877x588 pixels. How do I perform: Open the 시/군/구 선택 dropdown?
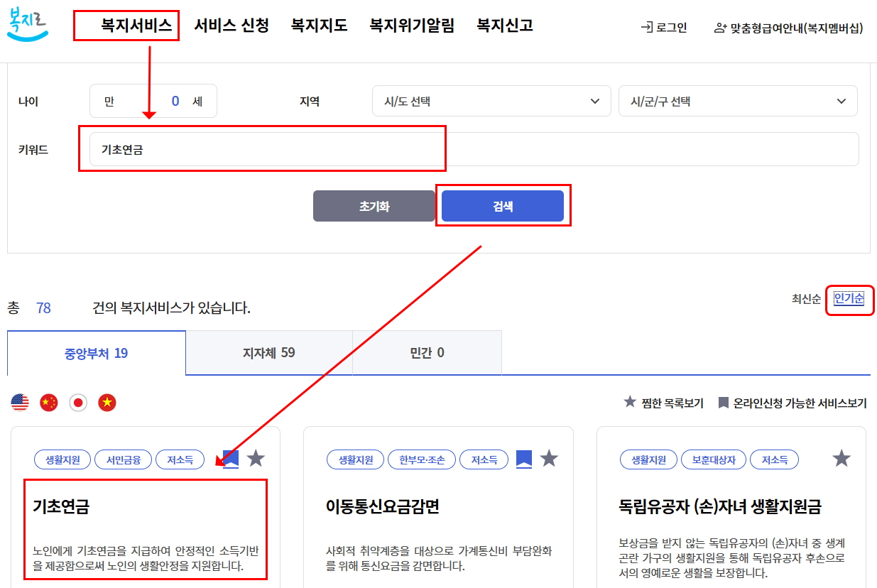[x=739, y=101]
